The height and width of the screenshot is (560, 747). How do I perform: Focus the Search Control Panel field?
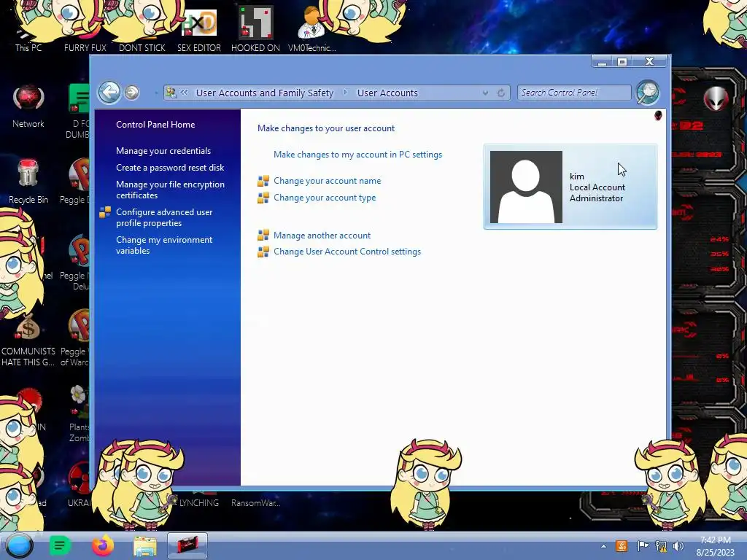[574, 93]
